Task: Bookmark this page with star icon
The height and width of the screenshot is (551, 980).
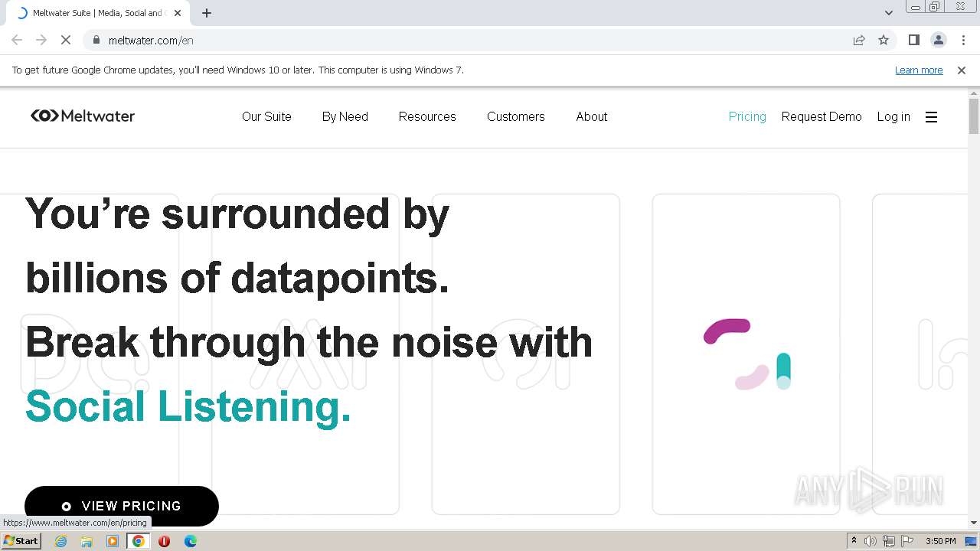Action: coord(884,40)
